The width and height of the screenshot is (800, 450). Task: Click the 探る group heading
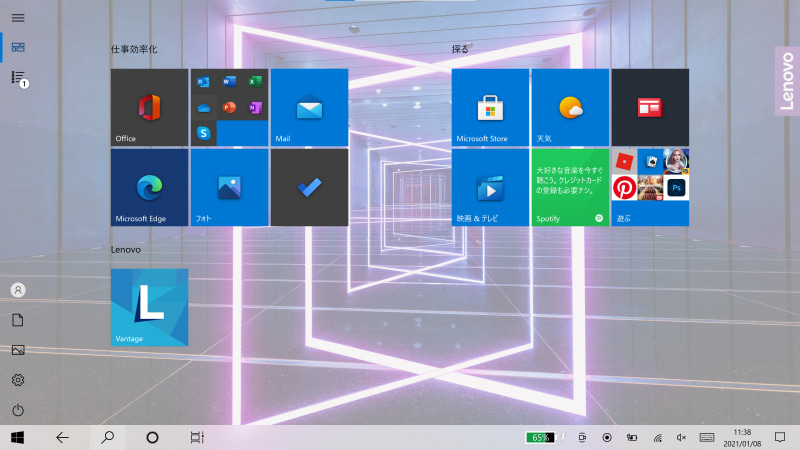click(460, 49)
